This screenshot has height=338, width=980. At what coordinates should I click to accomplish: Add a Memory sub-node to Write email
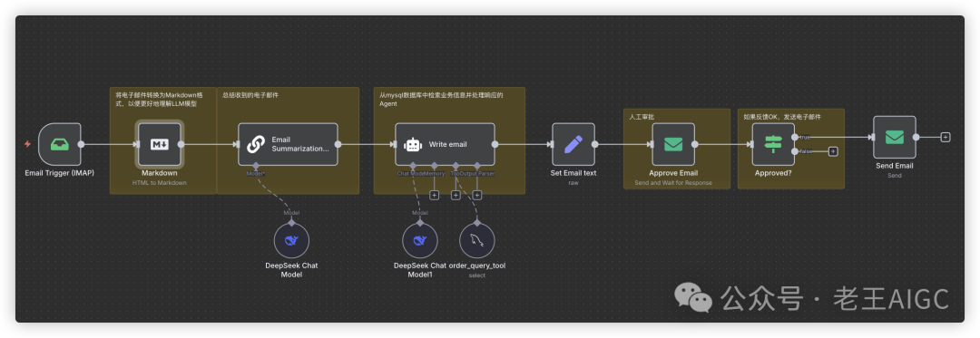pos(434,195)
